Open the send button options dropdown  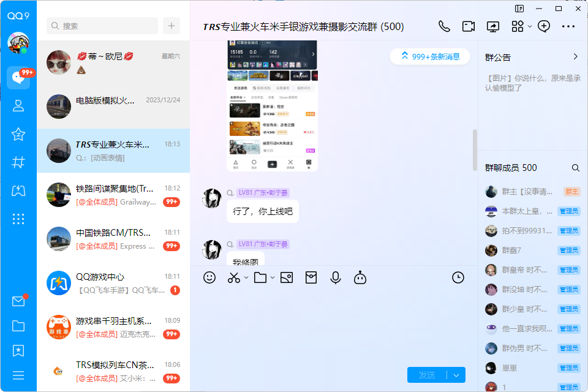point(456,375)
